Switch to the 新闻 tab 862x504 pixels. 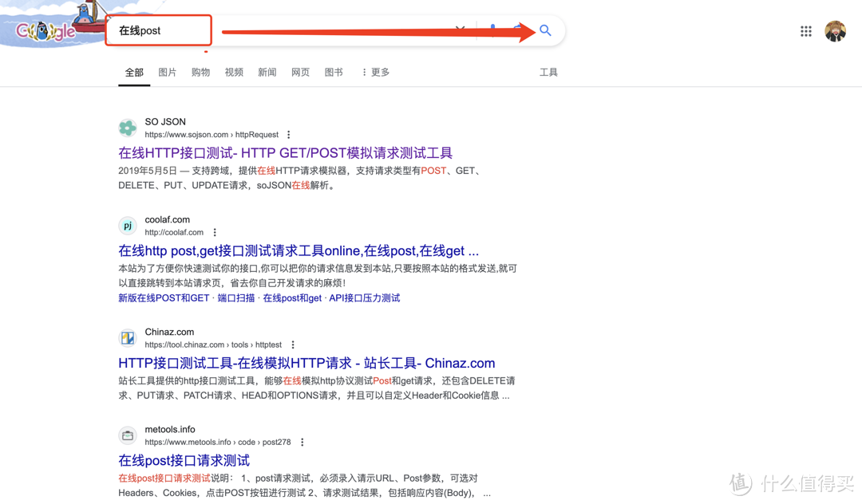tap(267, 72)
